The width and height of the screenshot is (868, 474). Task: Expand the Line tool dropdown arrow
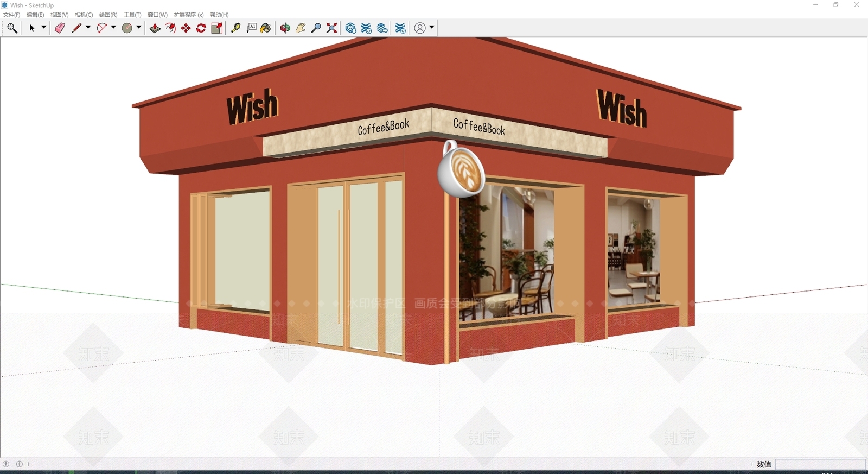[88, 27]
